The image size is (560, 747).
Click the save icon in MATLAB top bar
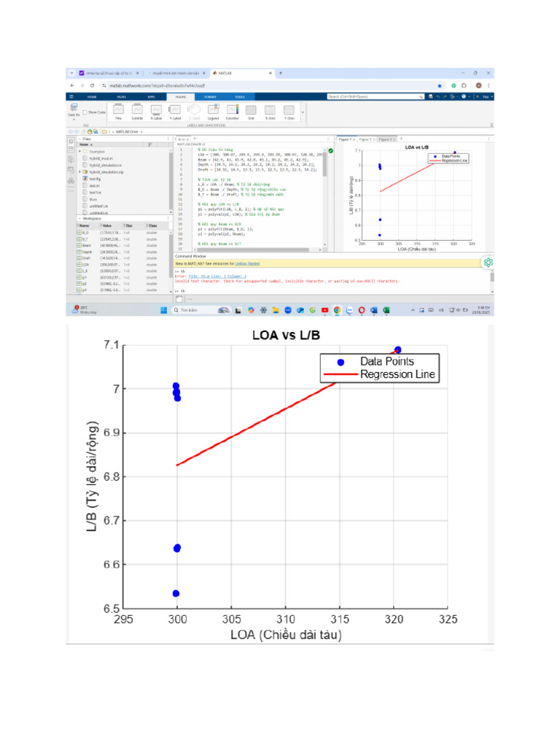430,97
